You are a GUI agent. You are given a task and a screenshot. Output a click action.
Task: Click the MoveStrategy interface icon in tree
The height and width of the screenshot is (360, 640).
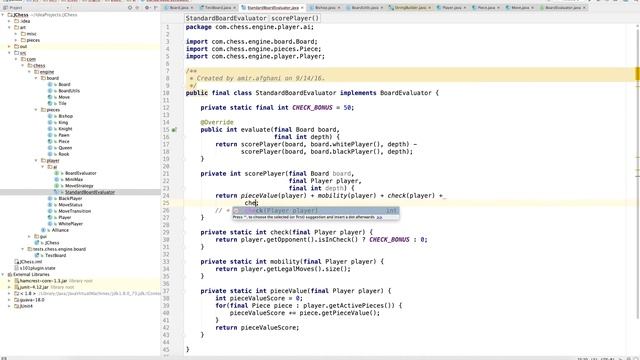pos(57,186)
